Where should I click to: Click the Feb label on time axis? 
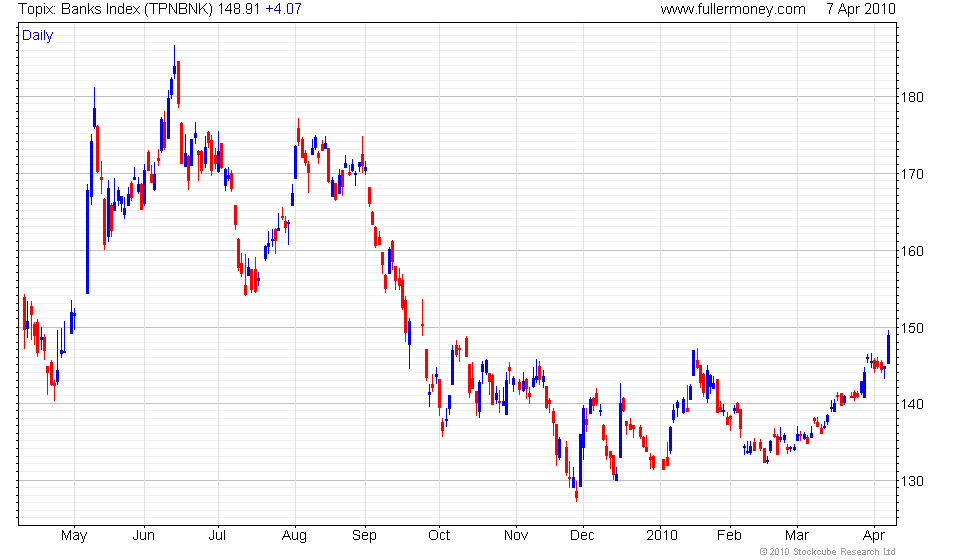729,536
